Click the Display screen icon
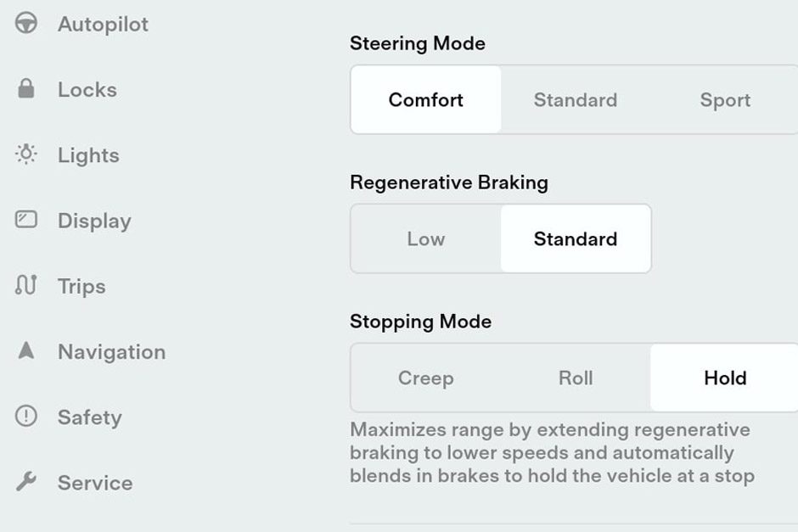 coord(28,221)
